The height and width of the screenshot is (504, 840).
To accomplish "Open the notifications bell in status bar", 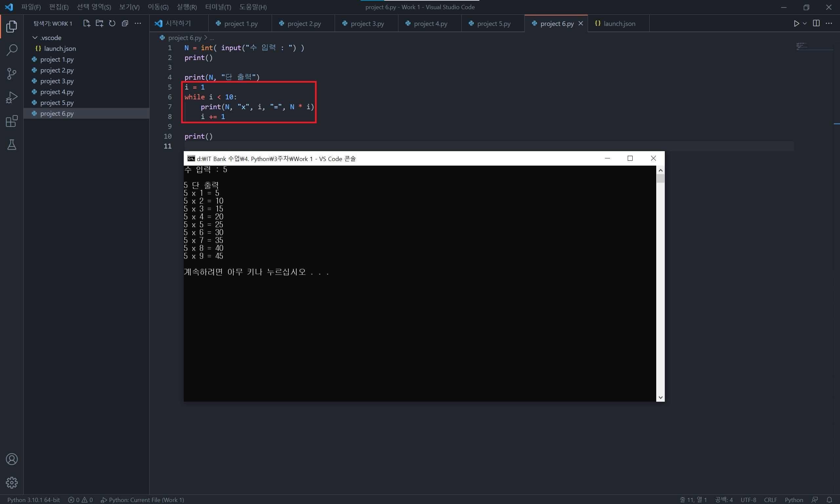I will (x=829, y=500).
